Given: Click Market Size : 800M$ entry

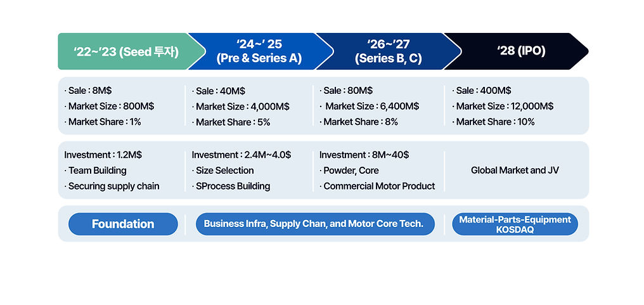Looking at the screenshot, I should coord(110,106).
